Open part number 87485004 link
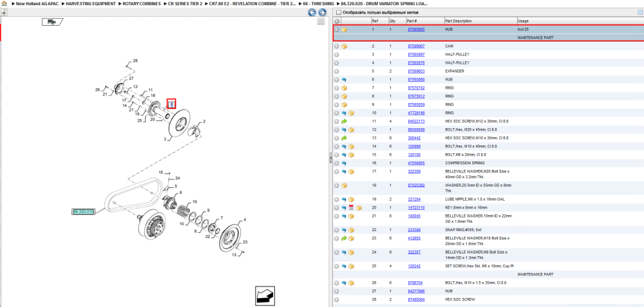The width and height of the screenshot is (644, 307). pyautogui.click(x=416, y=300)
